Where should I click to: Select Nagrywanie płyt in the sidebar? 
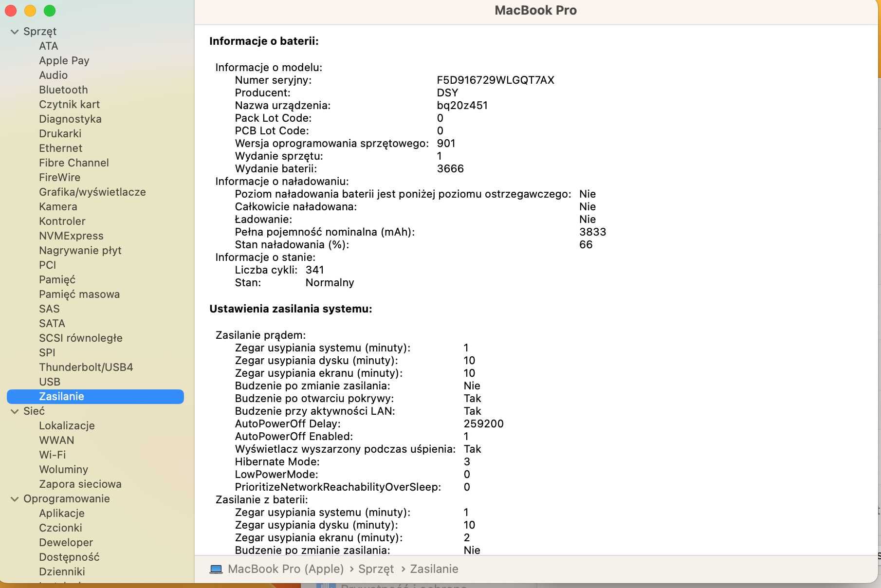coord(80,250)
